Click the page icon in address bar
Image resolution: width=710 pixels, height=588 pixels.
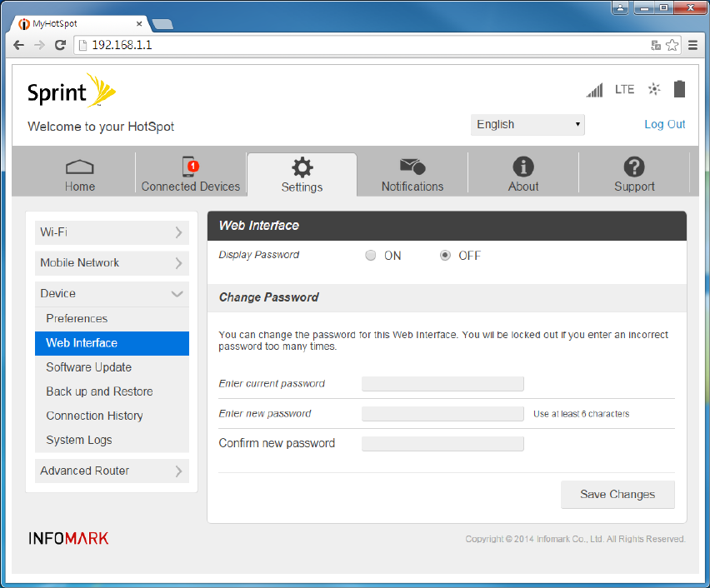(82, 45)
